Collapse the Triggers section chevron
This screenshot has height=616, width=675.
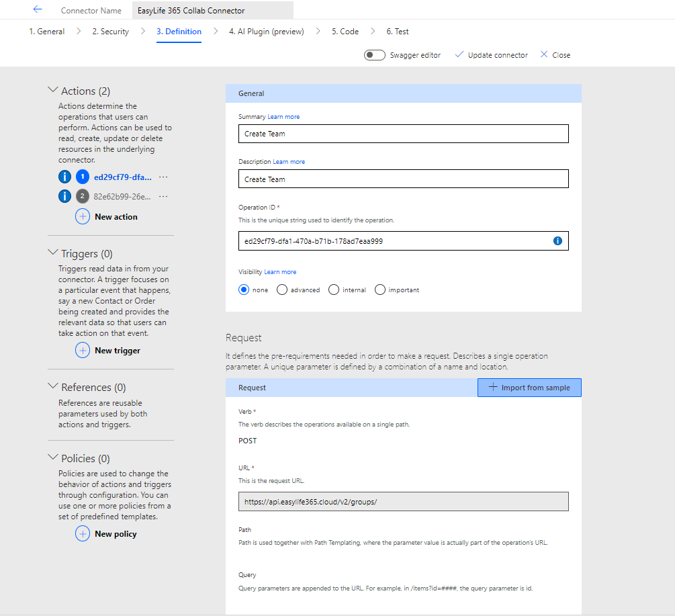coord(53,253)
